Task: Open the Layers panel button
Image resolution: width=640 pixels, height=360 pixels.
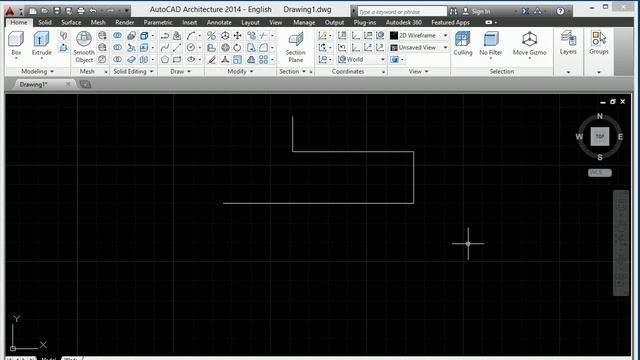Action: click(x=568, y=43)
